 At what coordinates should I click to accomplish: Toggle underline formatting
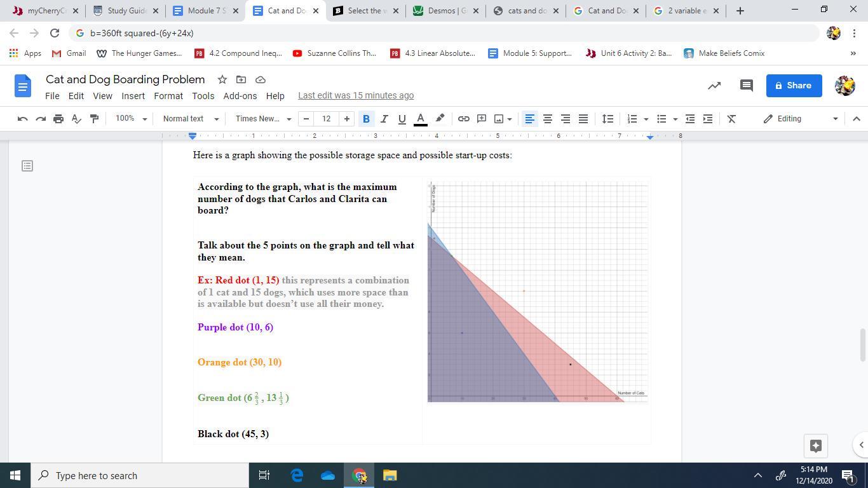click(402, 119)
